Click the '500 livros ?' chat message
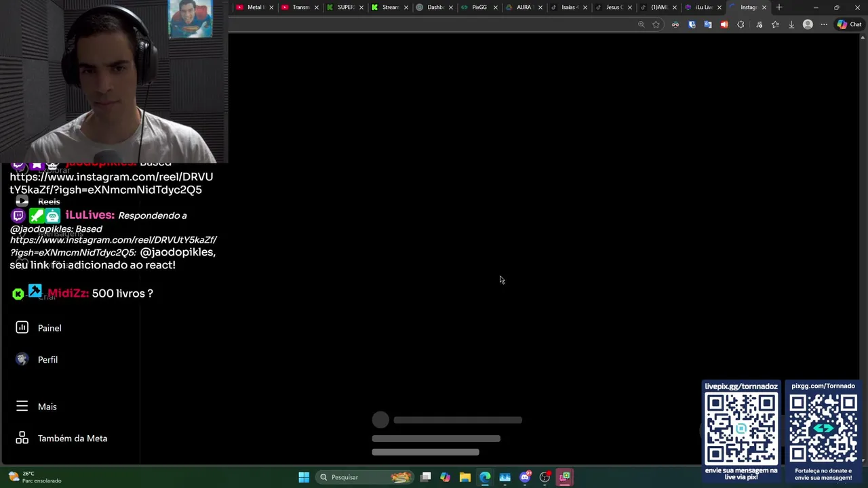The image size is (868, 488). (x=122, y=293)
